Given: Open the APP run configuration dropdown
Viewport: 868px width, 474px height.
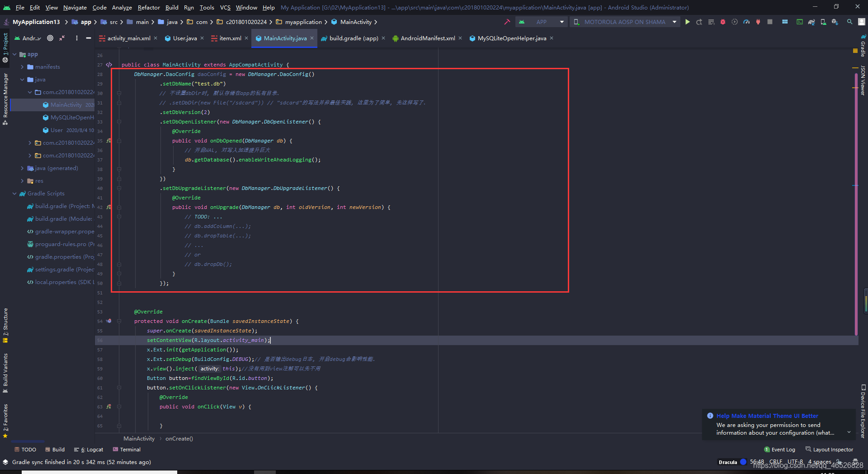Looking at the screenshot, I should [x=542, y=22].
